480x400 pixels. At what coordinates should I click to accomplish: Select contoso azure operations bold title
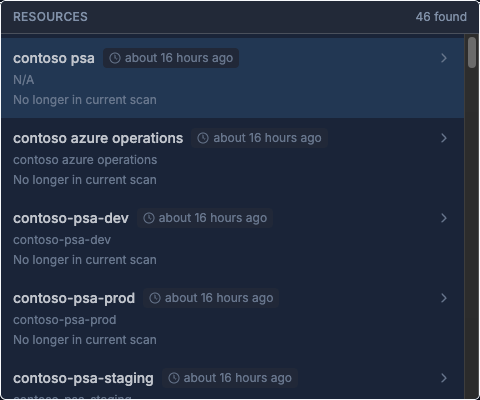(x=98, y=138)
